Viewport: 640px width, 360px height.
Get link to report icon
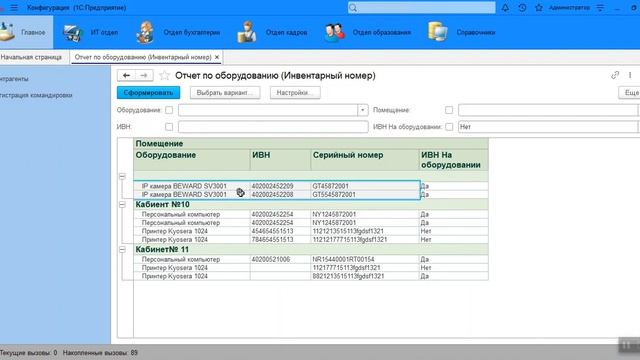click(615, 75)
